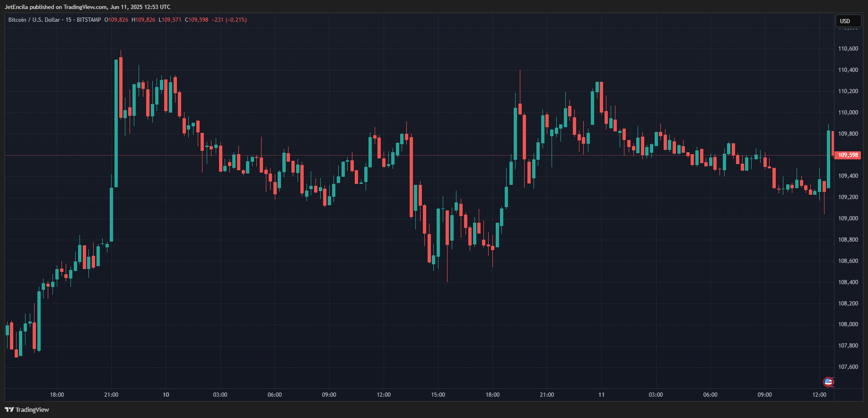868x418 pixels.
Task: Click the close value C109,598
Action: (x=196, y=20)
